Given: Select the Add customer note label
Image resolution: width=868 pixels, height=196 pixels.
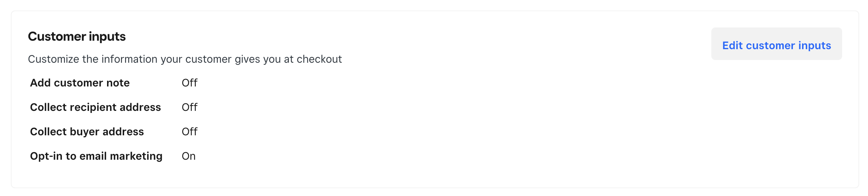Looking at the screenshot, I should (x=80, y=83).
